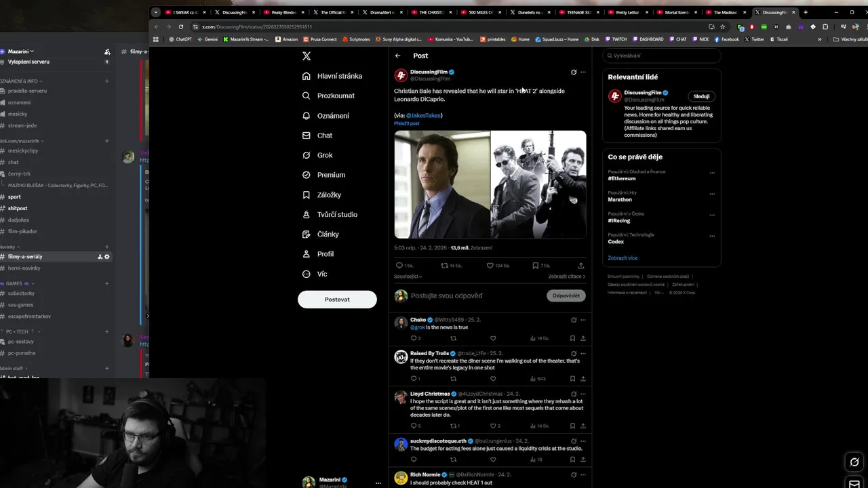Open #Ethereum trend
The width and height of the screenshot is (868, 488).
(x=622, y=179)
